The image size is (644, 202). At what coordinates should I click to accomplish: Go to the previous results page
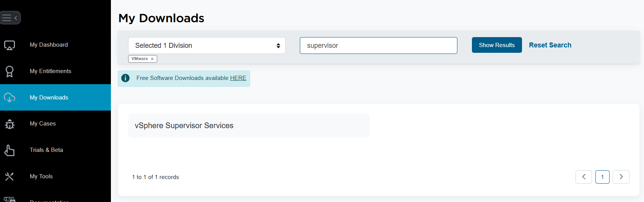(584, 177)
